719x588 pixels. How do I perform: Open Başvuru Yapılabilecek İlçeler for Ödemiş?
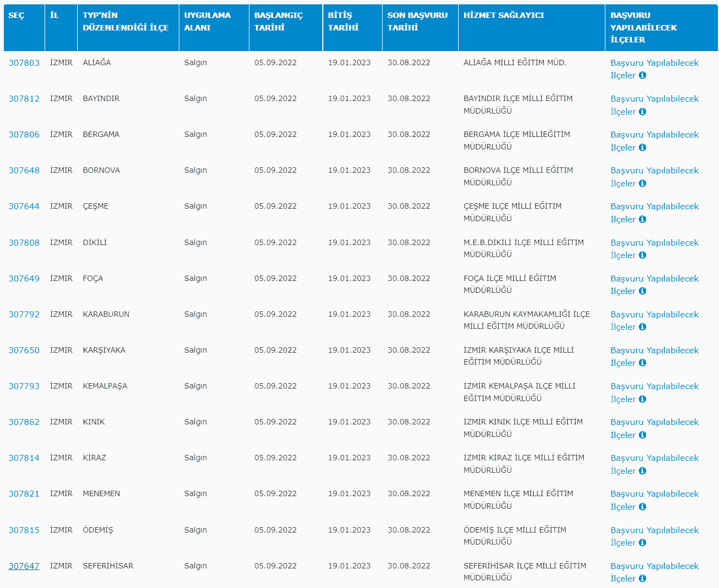(x=654, y=530)
